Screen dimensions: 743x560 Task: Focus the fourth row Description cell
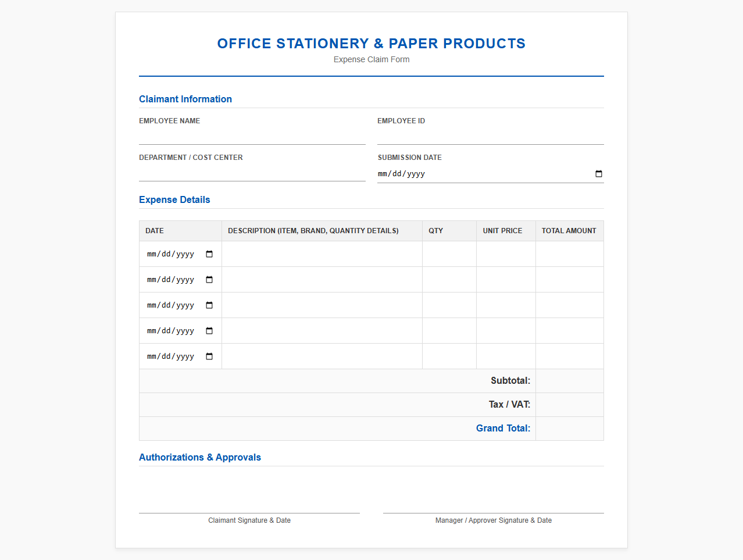tap(322, 331)
